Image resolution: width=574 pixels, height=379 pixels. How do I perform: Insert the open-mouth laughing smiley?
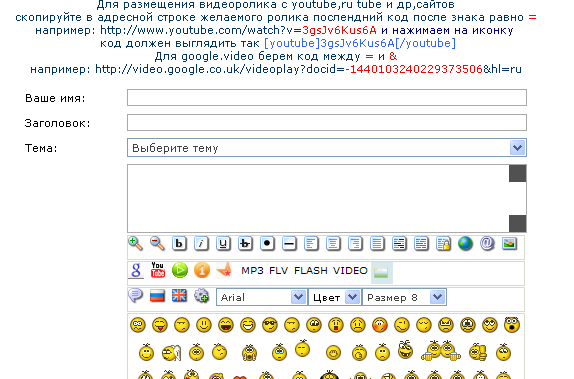(226, 325)
